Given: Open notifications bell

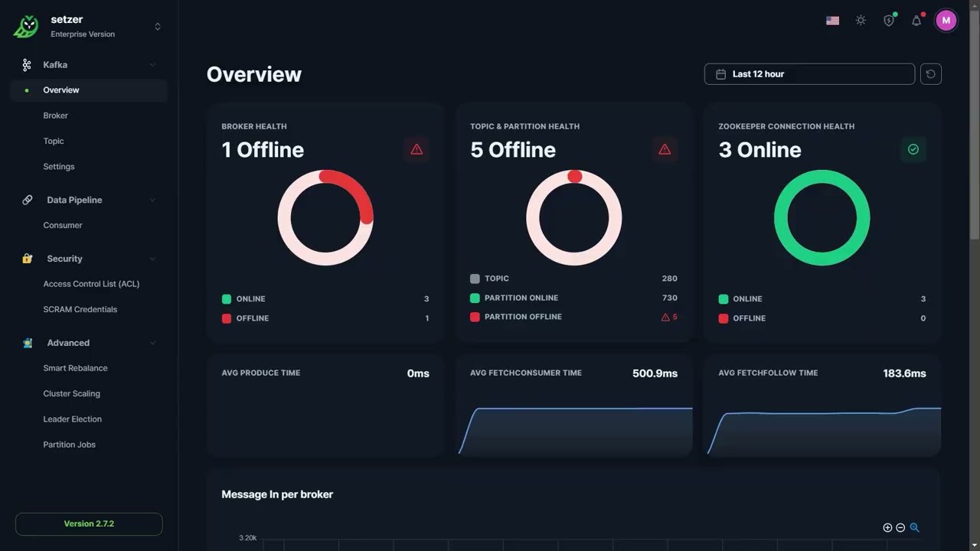Looking at the screenshot, I should pyautogui.click(x=916, y=21).
